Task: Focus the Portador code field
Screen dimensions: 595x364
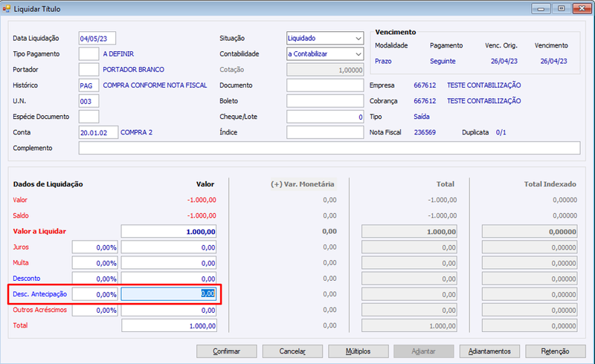Action: pos(89,70)
